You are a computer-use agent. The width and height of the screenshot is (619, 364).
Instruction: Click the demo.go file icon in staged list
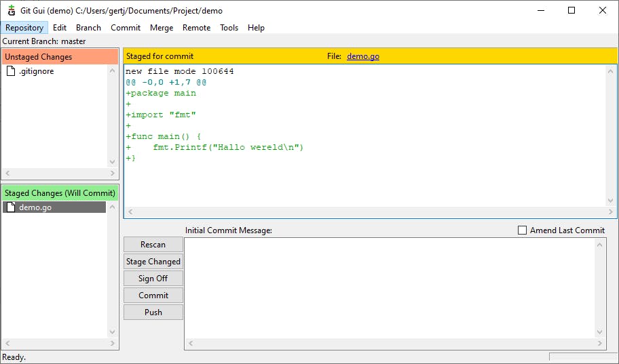[11, 207]
